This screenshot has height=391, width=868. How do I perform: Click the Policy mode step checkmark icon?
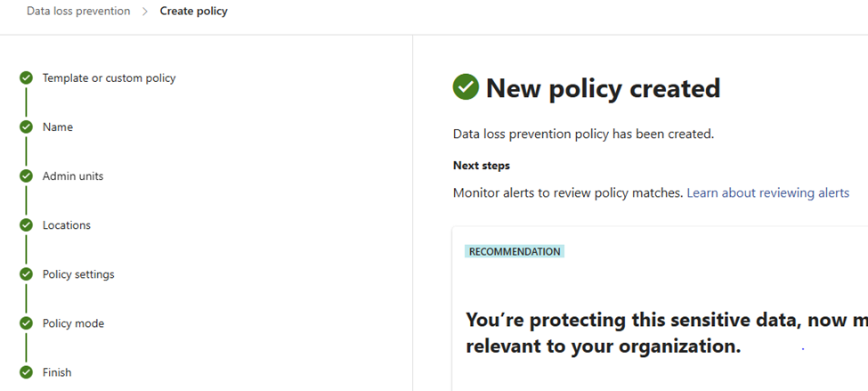(26, 323)
